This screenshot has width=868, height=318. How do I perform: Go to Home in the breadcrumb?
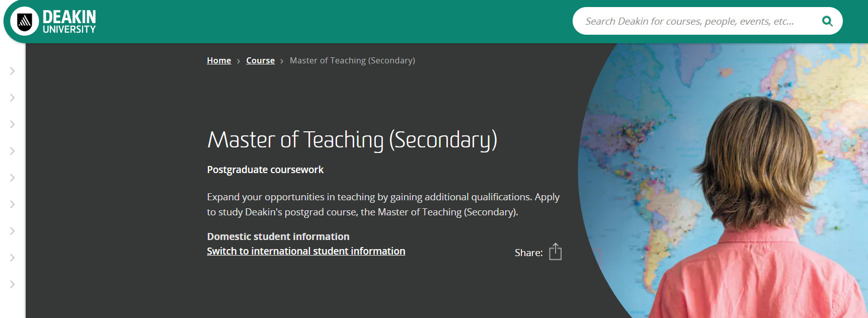219,60
